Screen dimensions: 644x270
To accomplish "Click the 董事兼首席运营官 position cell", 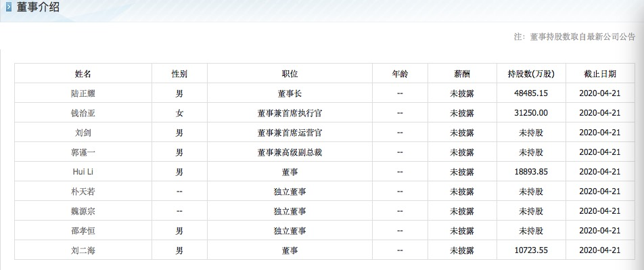I will [x=290, y=133].
